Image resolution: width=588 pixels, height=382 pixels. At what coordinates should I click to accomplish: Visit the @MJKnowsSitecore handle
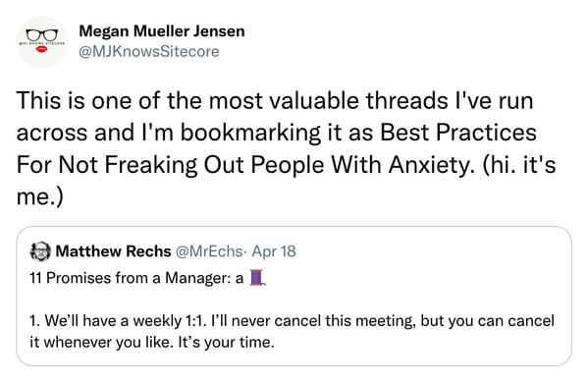tap(149, 51)
